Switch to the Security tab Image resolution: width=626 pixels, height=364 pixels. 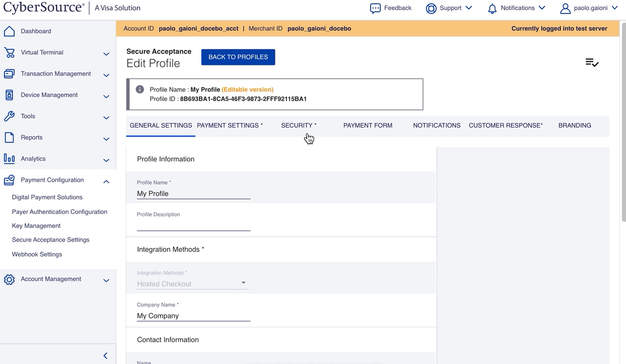(298, 126)
